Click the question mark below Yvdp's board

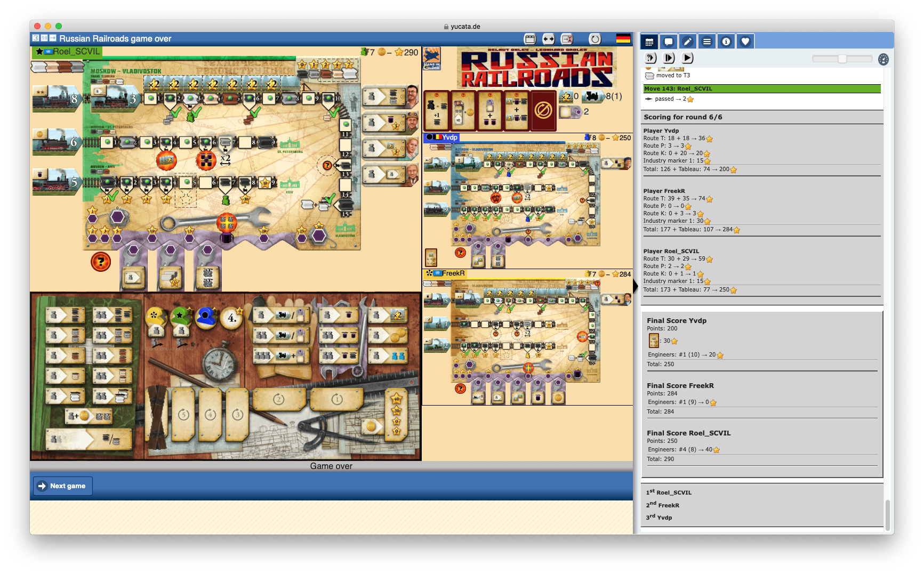tap(460, 253)
